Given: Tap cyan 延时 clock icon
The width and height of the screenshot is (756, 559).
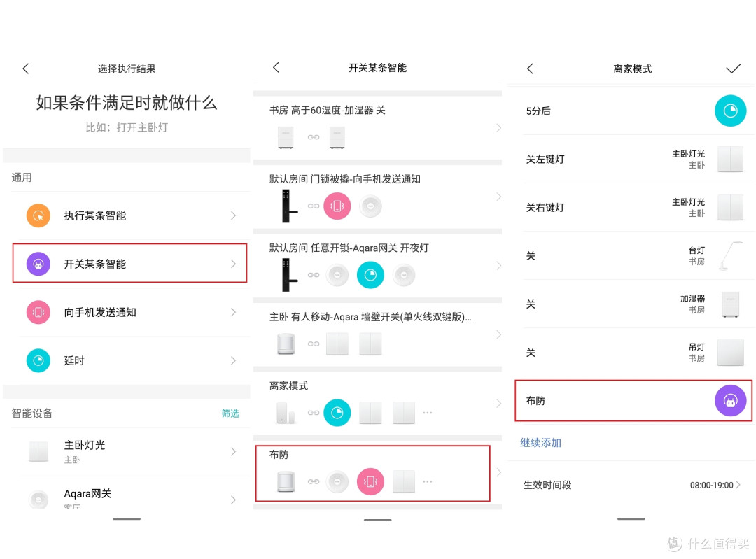Looking at the screenshot, I should 38,360.
